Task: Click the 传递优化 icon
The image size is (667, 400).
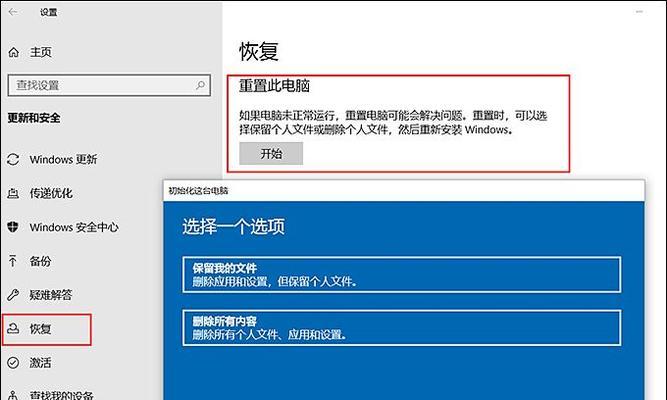Action: coord(13,194)
